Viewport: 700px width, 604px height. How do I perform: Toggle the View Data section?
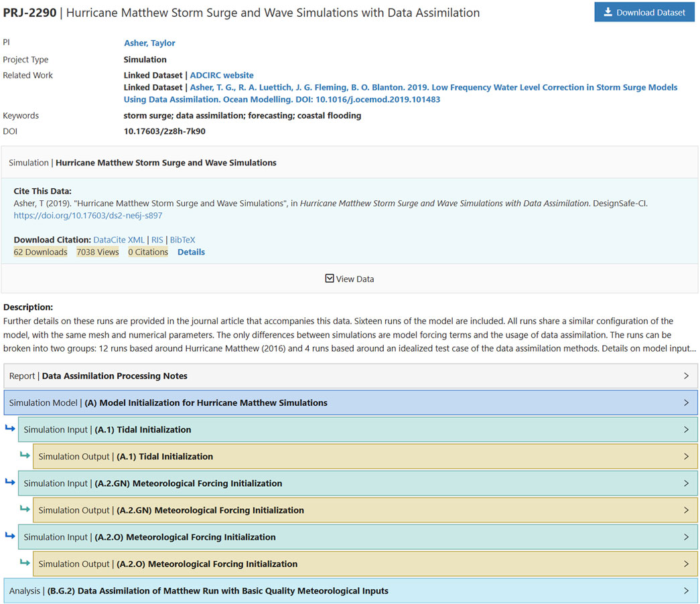click(350, 279)
